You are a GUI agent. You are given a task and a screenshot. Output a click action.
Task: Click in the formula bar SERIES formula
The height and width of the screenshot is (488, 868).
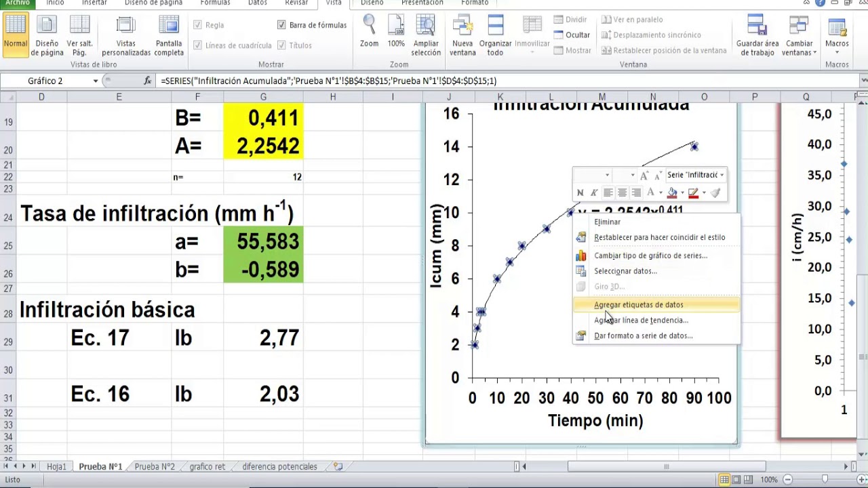tap(328, 81)
